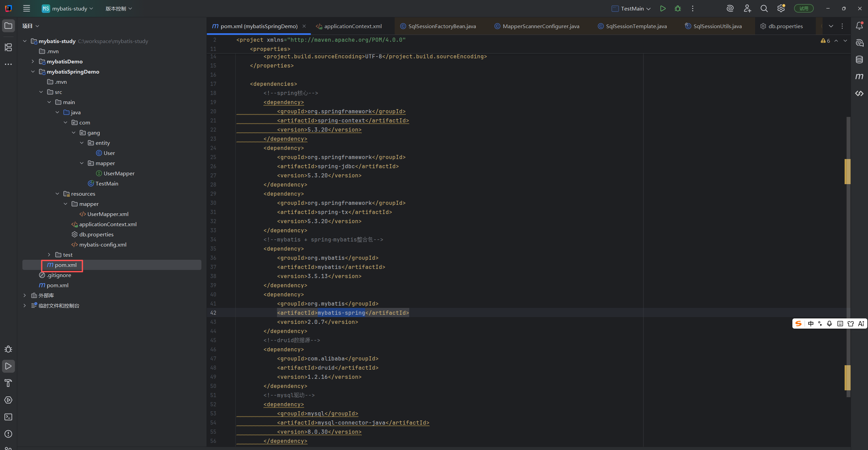Open the Notifications bell

(859, 26)
